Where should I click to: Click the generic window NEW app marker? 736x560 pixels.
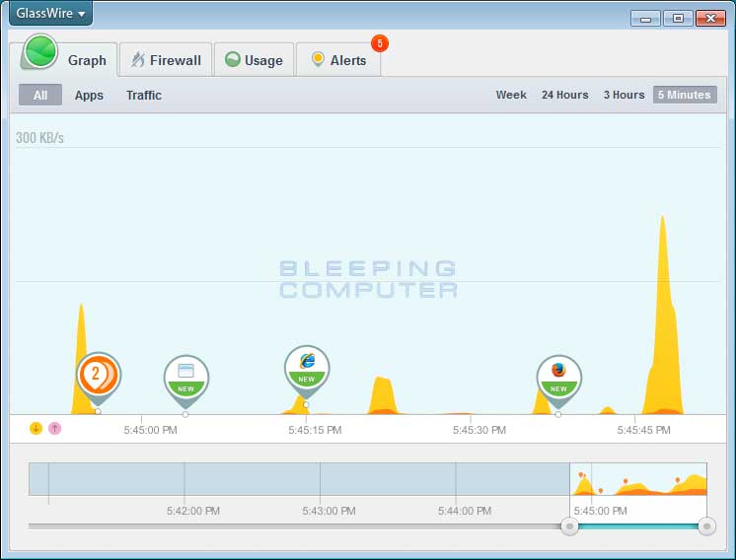pos(185,378)
